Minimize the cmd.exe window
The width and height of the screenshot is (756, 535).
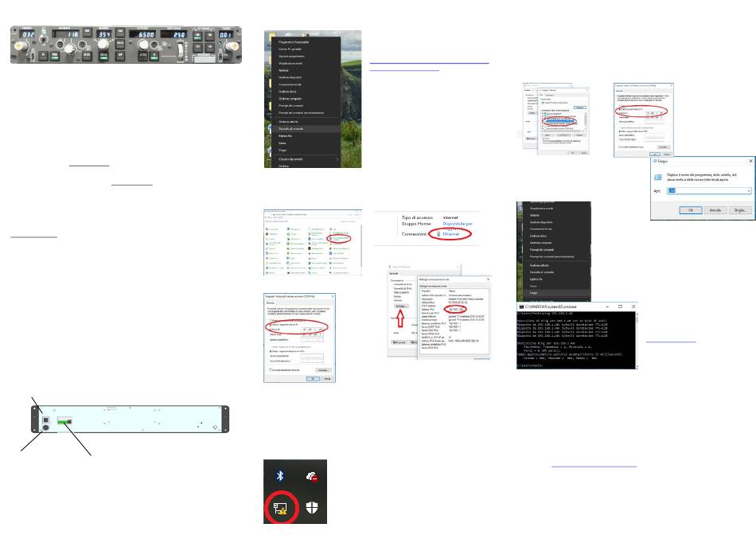tap(607, 307)
